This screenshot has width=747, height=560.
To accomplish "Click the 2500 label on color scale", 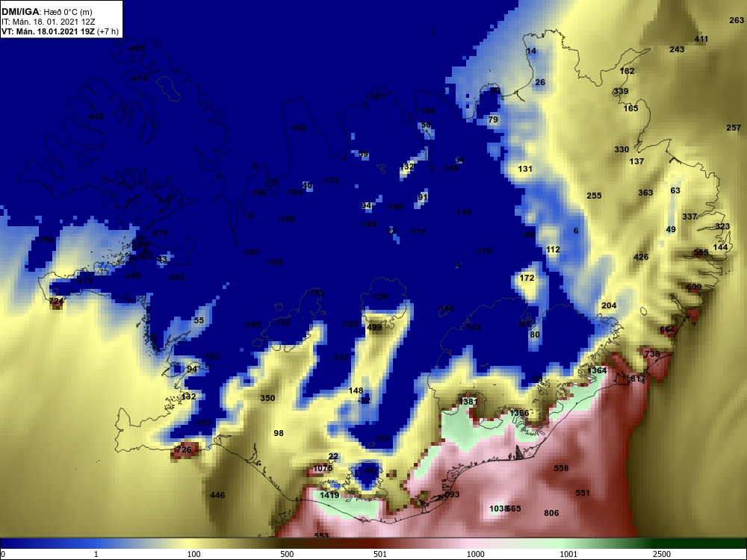I will (662, 554).
